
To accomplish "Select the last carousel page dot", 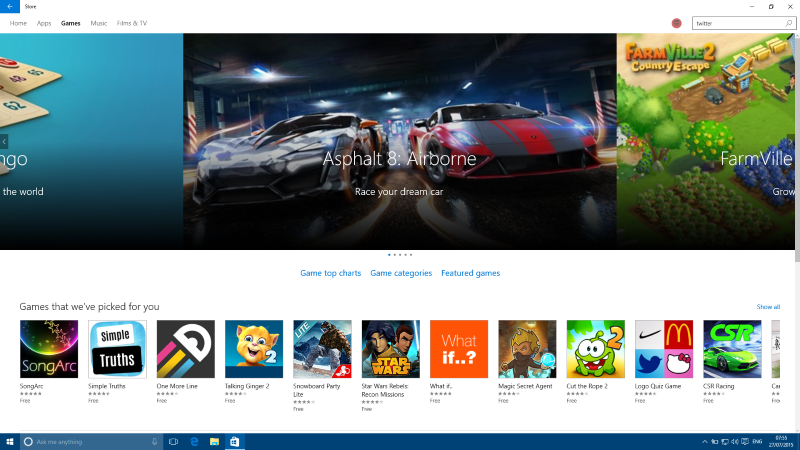I will pos(411,255).
